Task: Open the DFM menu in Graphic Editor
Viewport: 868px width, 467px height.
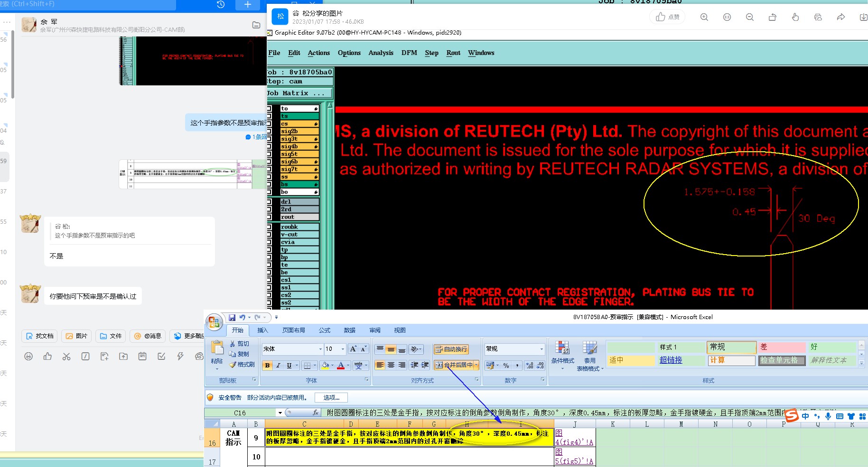Action: (x=409, y=53)
